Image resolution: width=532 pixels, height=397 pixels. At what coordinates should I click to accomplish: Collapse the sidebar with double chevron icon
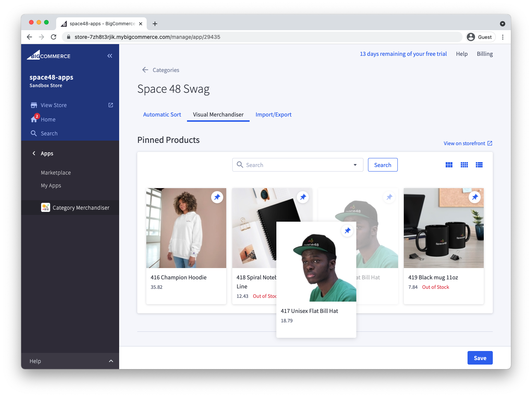(x=110, y=56)
